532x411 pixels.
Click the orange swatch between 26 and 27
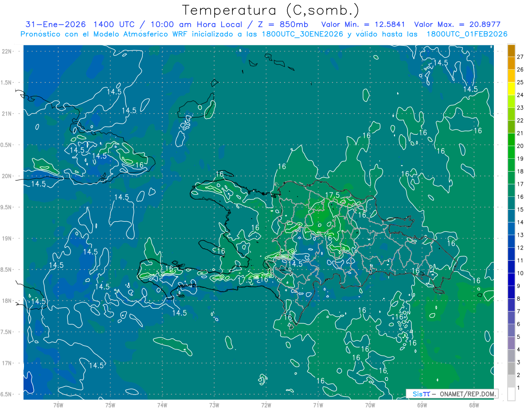[x=512, y=63]
